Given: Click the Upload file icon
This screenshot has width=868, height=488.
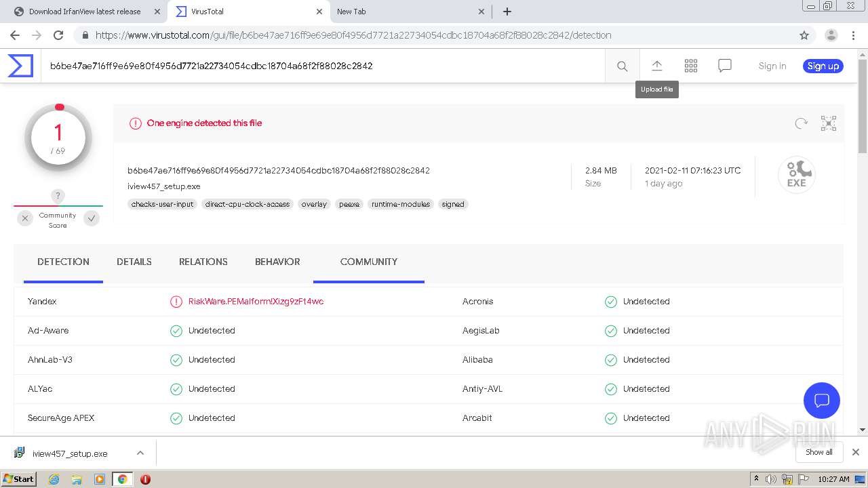Looking at the screenshot, I should pyautogui.click(x=656, y=66).
